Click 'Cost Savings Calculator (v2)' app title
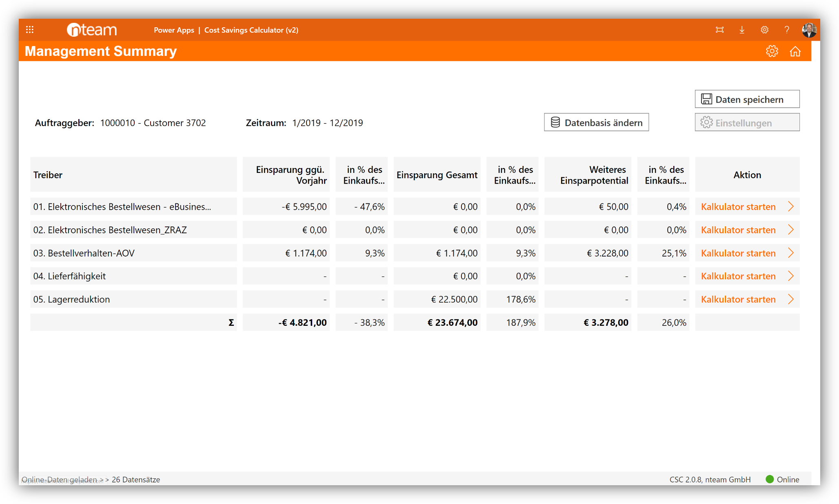This screenshot has height=504, width=839. (251, 30)
